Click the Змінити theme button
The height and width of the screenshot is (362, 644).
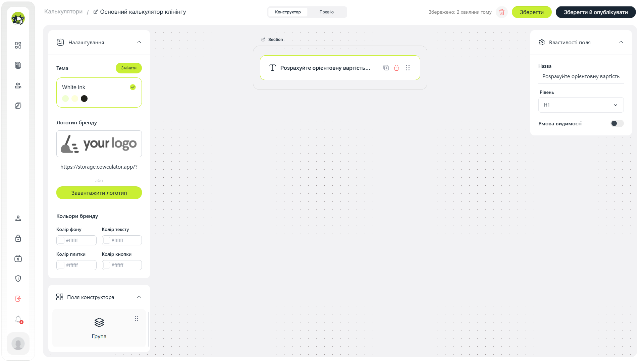[x=129, y=68]
